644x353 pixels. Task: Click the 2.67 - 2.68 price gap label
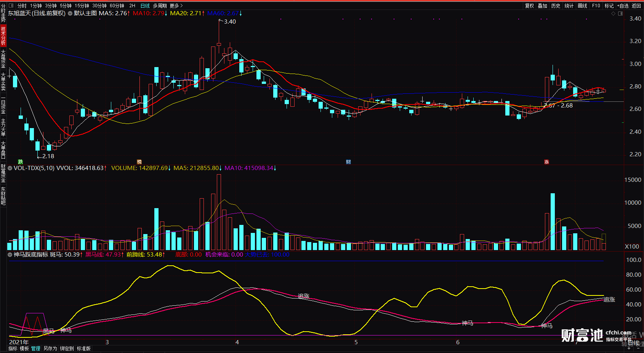click(x=558, y=106)
